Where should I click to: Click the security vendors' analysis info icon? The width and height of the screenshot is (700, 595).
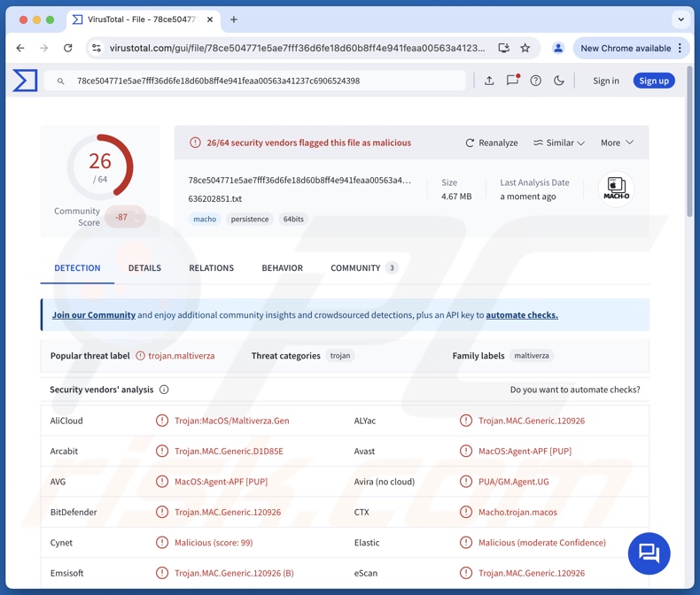click(x=164, y=390)
